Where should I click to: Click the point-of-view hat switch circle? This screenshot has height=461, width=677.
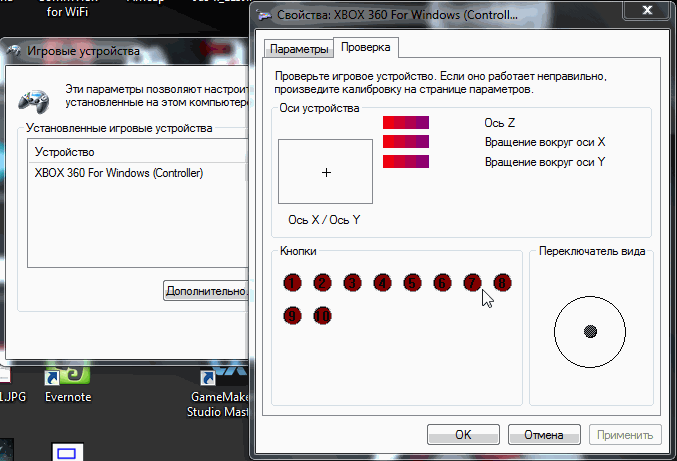tap(590, 332)
